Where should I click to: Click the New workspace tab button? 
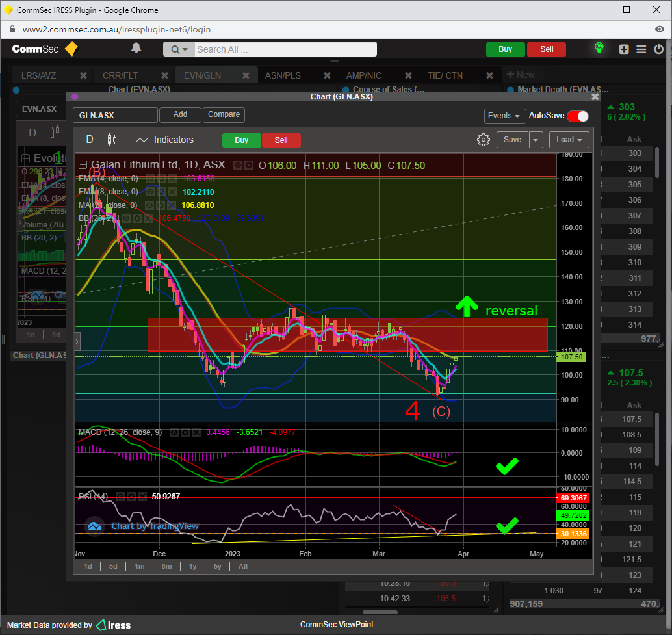[521, 75]
